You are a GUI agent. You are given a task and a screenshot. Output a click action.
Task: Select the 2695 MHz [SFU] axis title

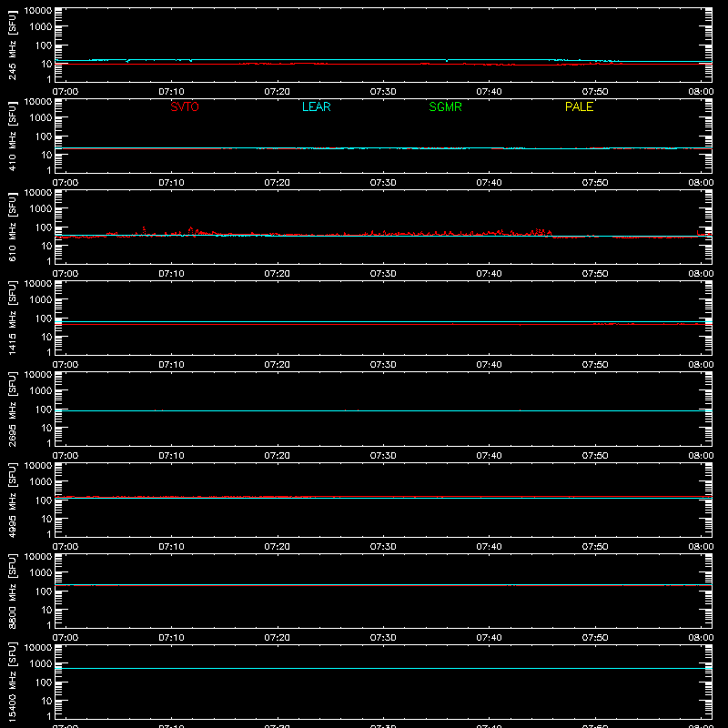(x=12, y=409)
